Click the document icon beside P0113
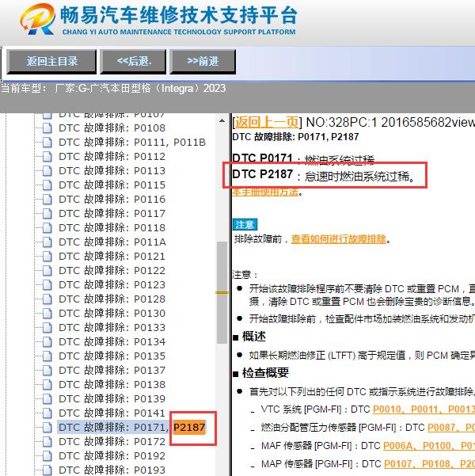Viewport: 475px width, 476px height. click(x=47, y=171)
